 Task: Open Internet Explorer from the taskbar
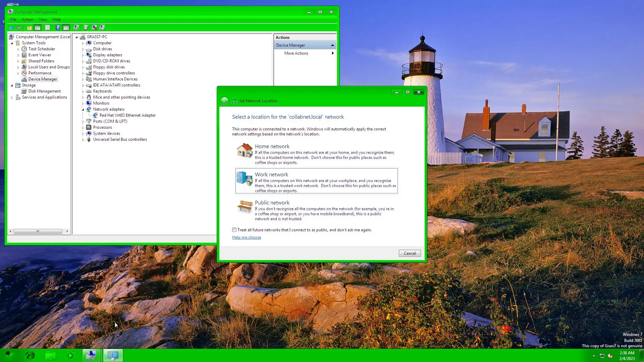tap(30, 355)
